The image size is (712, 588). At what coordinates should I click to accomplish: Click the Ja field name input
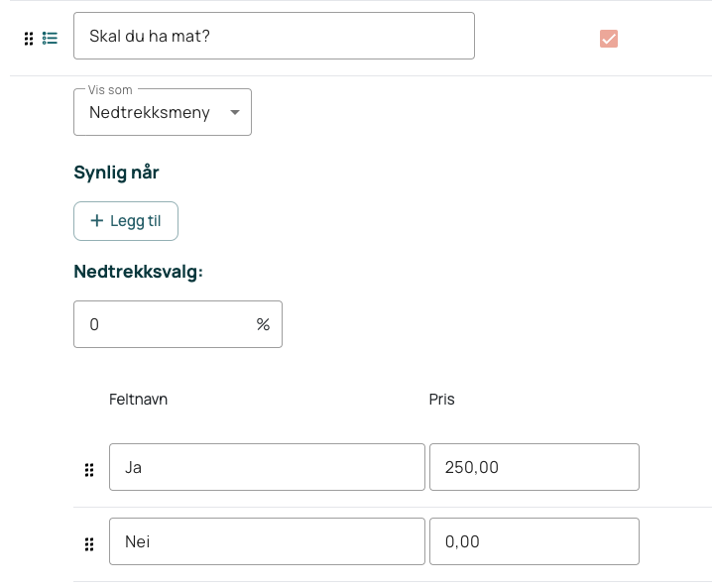pyautogui.click(x=267, y=467)
